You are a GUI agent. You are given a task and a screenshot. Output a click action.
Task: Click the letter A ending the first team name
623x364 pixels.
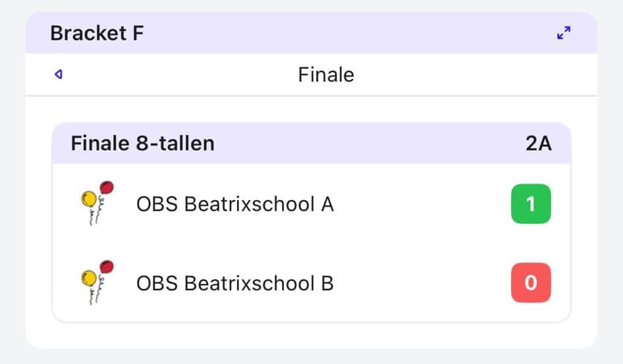point(327,204)
